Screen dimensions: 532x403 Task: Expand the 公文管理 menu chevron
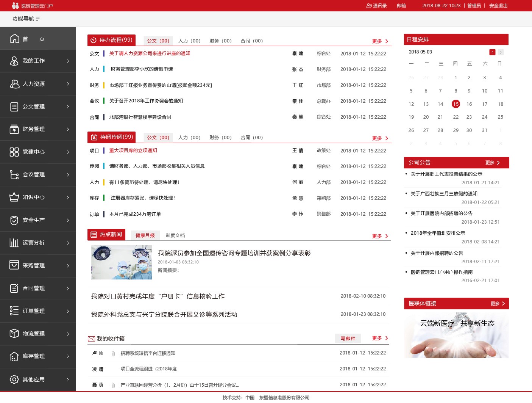coord(68,107)
